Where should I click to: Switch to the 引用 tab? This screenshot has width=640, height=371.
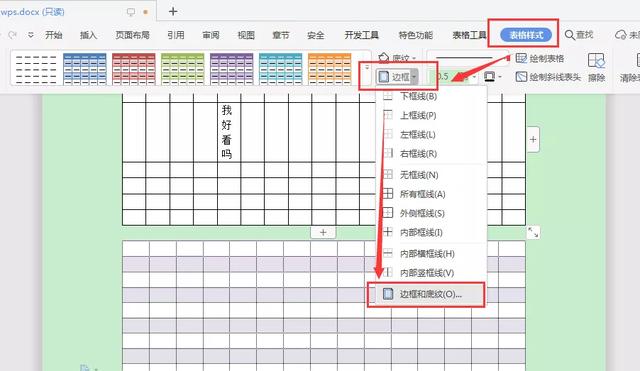point(176,35)
